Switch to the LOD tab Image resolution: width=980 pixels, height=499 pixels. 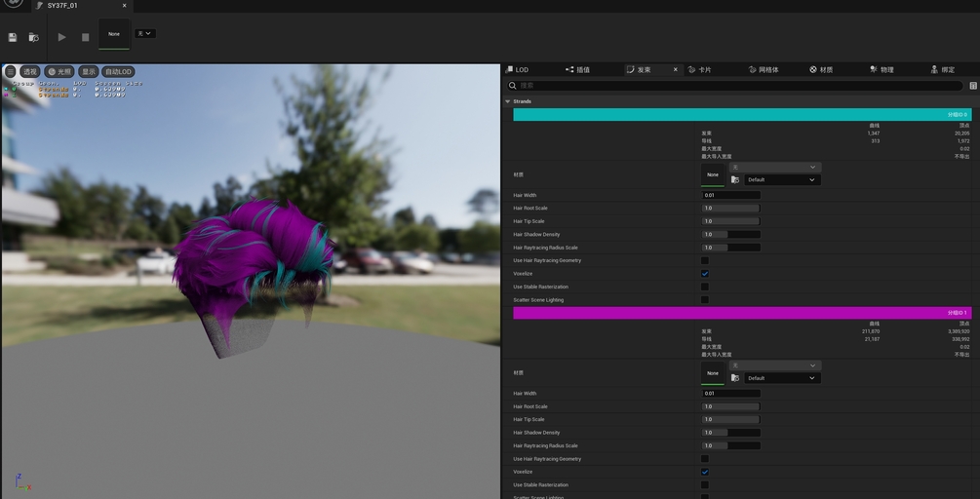click(x=517, y=70)
